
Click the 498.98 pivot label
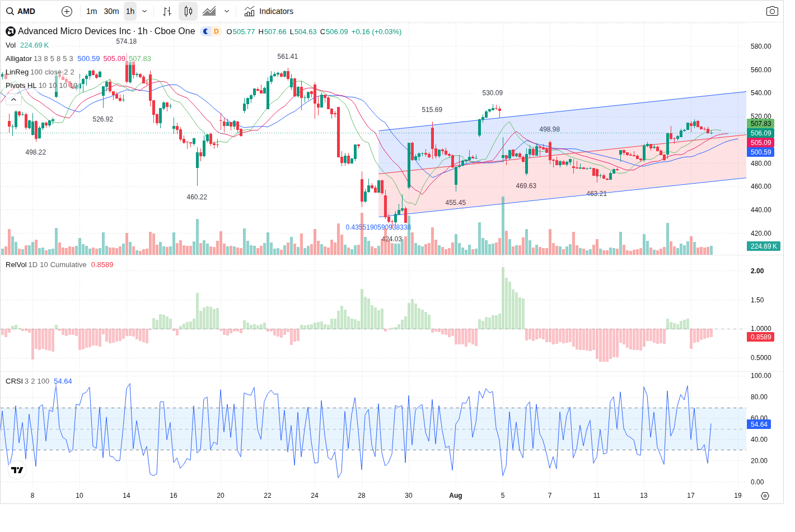(550, 129)
